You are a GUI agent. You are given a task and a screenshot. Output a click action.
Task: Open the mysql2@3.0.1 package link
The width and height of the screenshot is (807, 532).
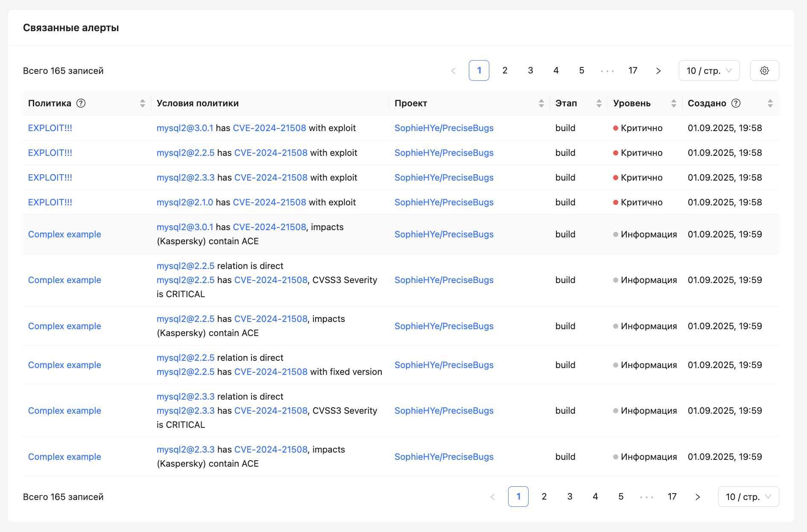(x=185, y=128)
